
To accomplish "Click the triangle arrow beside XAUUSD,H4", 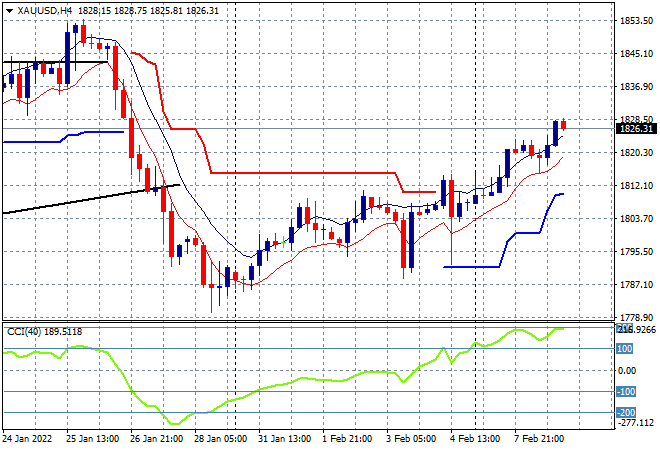I will click(9, 11).
